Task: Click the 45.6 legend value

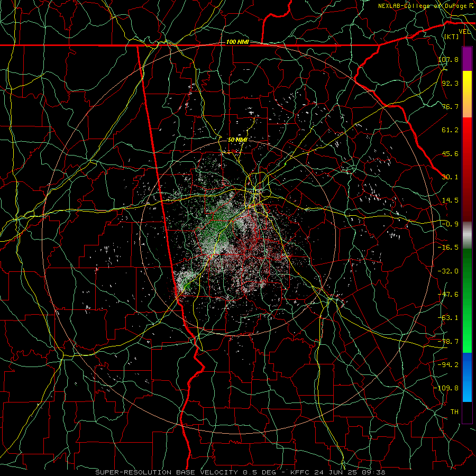Action: point(450,153)
